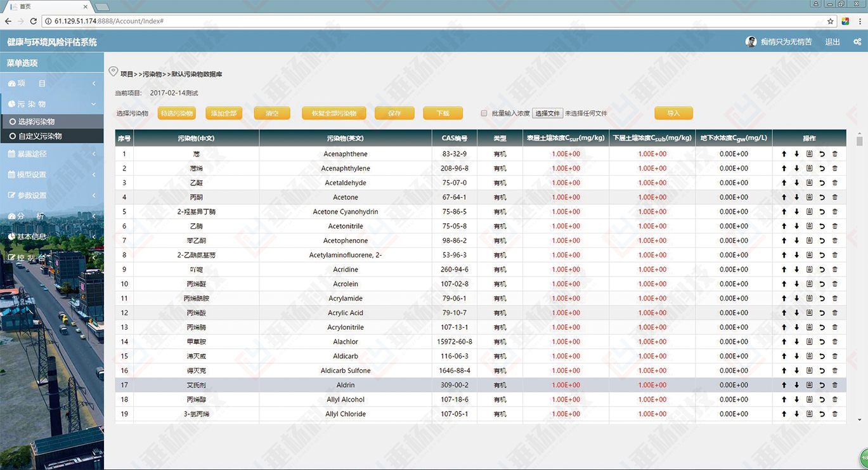Image resolution: width=868 pixels, height=470 pixels.
Task: Click 恢复全部污染物 button
Action: 334,114
